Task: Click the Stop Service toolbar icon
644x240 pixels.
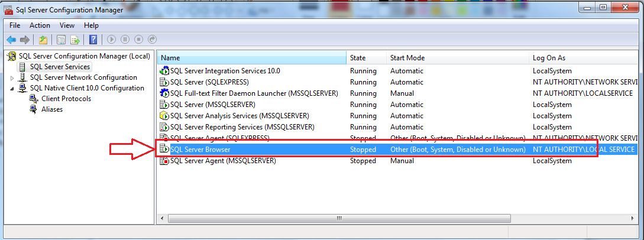Action: click(138, 40)
